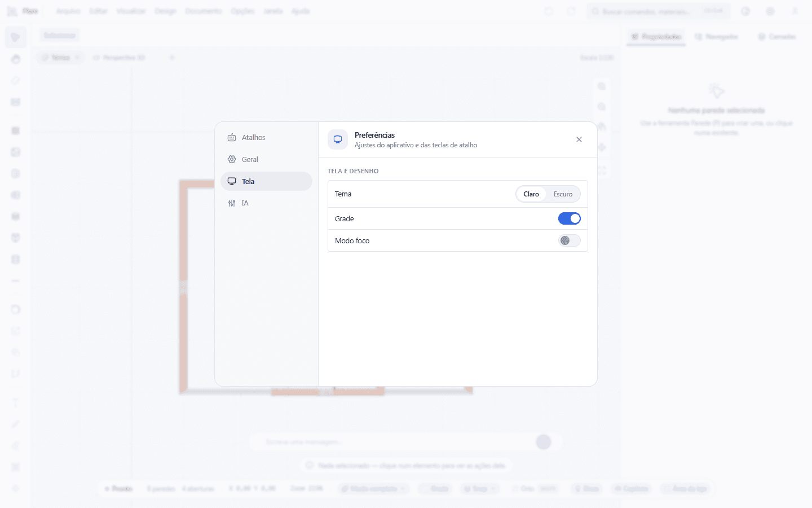Expand the Snap dropdown in status bar
This screenshot has width=812, height=508.
[480, 489]
